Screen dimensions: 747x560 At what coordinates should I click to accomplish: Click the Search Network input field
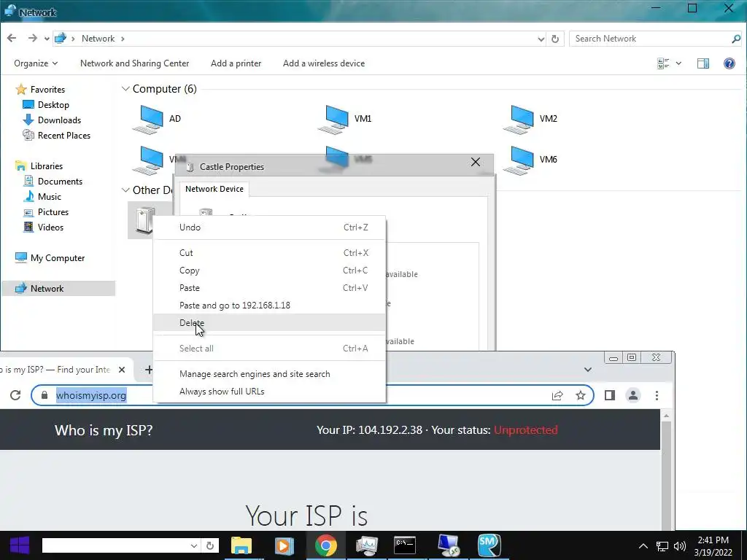pyautogui.click(x=650, y=39)
